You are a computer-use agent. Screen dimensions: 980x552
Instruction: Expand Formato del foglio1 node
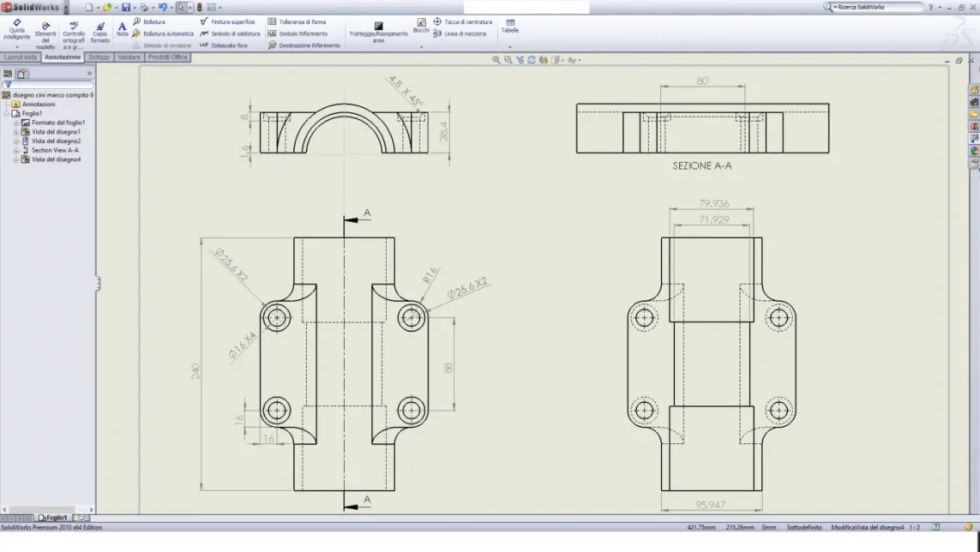[16, 123]
